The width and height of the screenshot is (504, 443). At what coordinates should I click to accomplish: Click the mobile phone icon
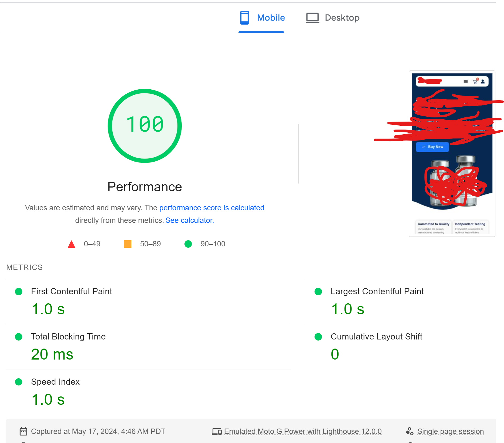244,18
